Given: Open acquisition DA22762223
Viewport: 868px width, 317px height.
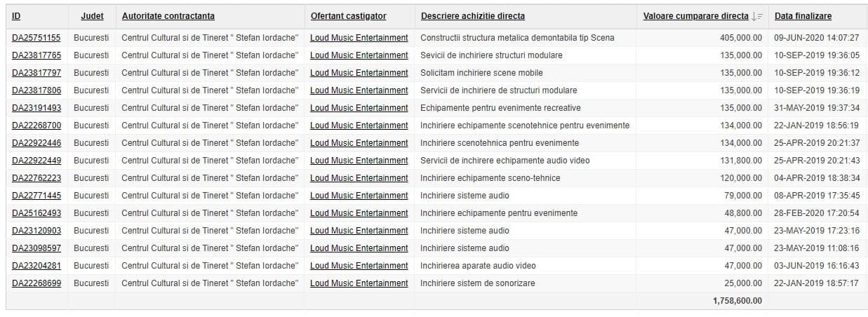Looking at the screenshot, I should [36, 178].
